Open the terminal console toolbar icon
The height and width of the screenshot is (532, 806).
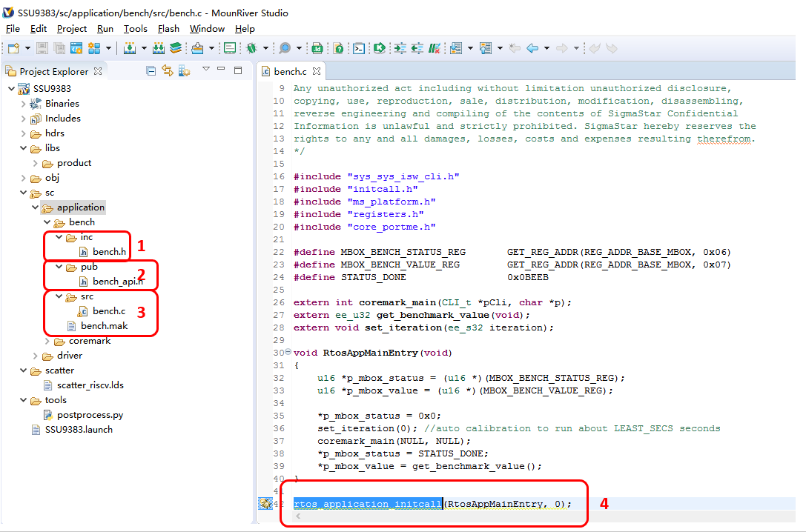(359, 48)
